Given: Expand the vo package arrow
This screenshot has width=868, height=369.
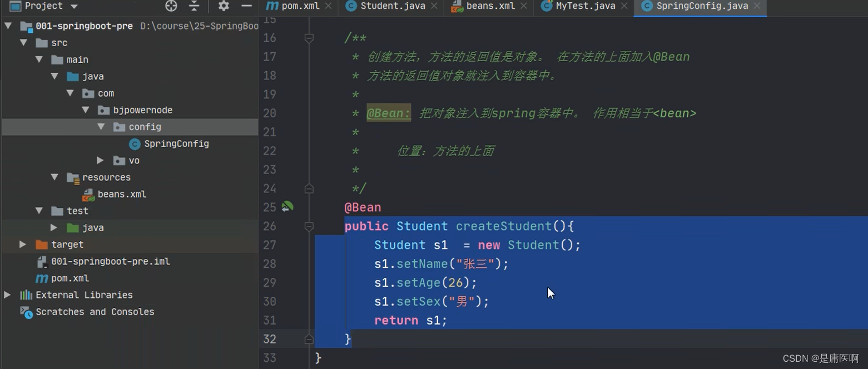Looking at the screenshot, I should (100, 161).
